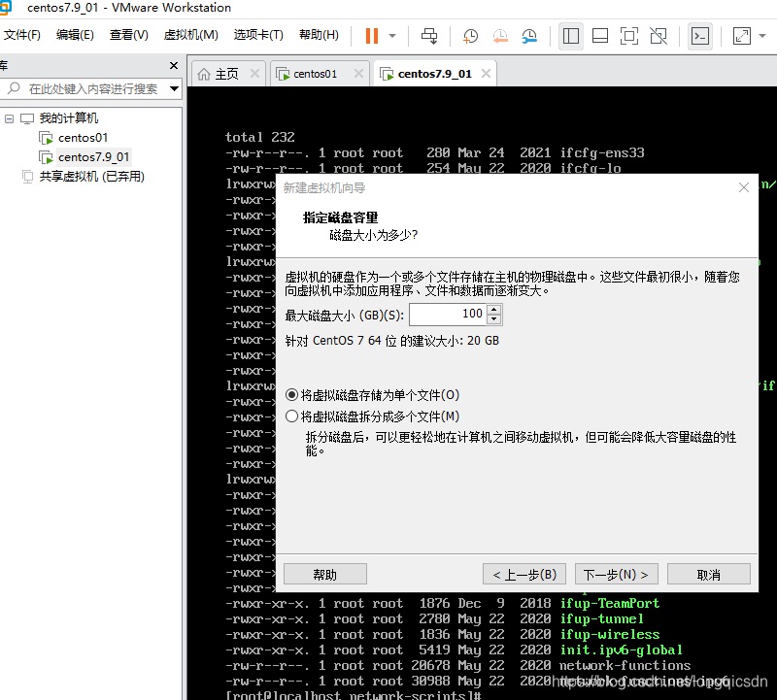Revert to snapshot icon
Viewport: 777px width, 700px height.
click(x=500, y=36)
